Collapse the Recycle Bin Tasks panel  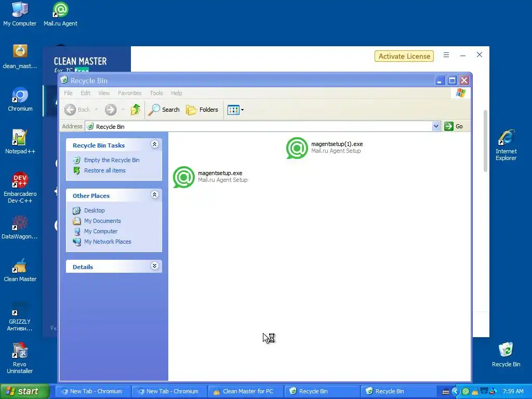(x=154, y=144)
